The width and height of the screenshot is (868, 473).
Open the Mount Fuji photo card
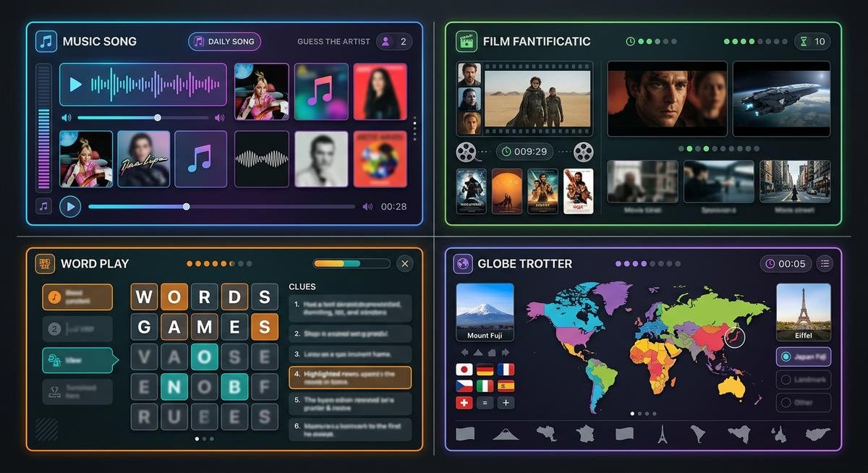pos(485,312)
